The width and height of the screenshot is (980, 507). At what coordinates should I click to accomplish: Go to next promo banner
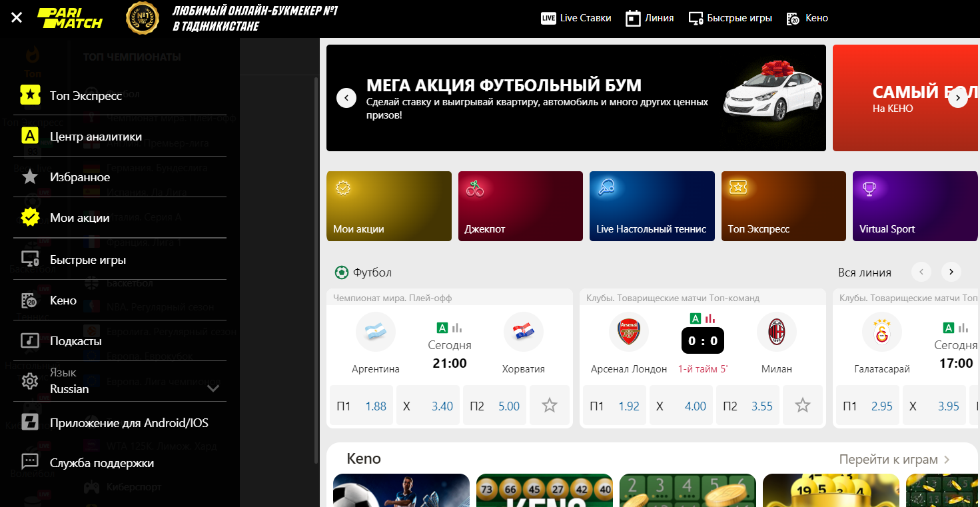[957, 98]
